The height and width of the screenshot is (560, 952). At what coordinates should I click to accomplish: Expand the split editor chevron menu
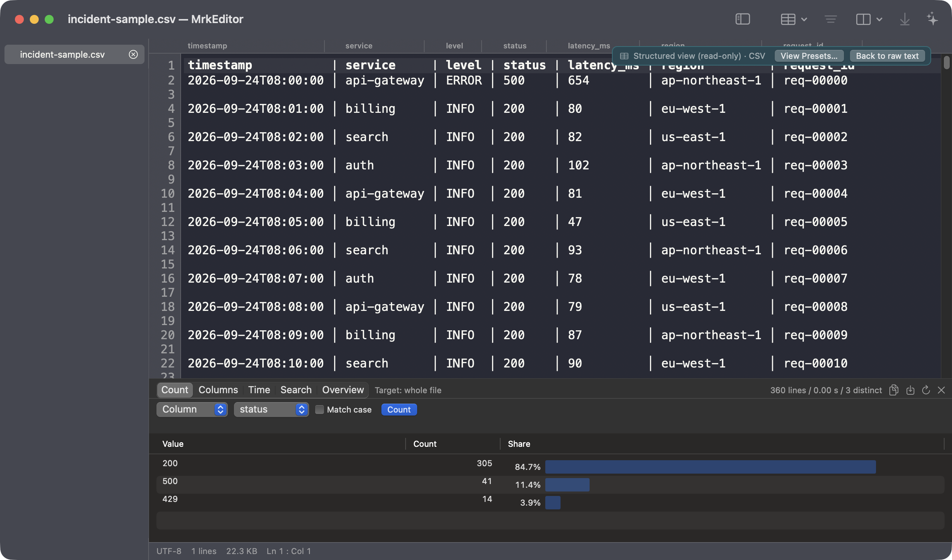[879, 19]
